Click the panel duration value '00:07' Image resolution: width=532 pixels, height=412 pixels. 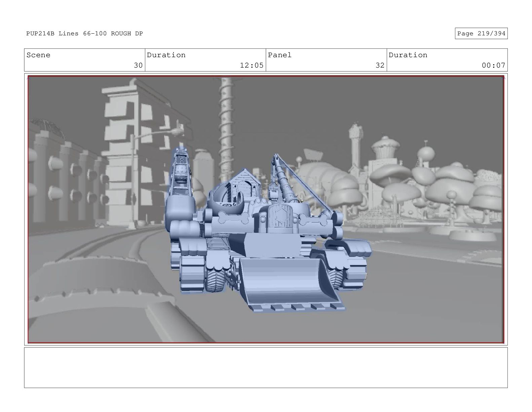[x=493, y=65]
